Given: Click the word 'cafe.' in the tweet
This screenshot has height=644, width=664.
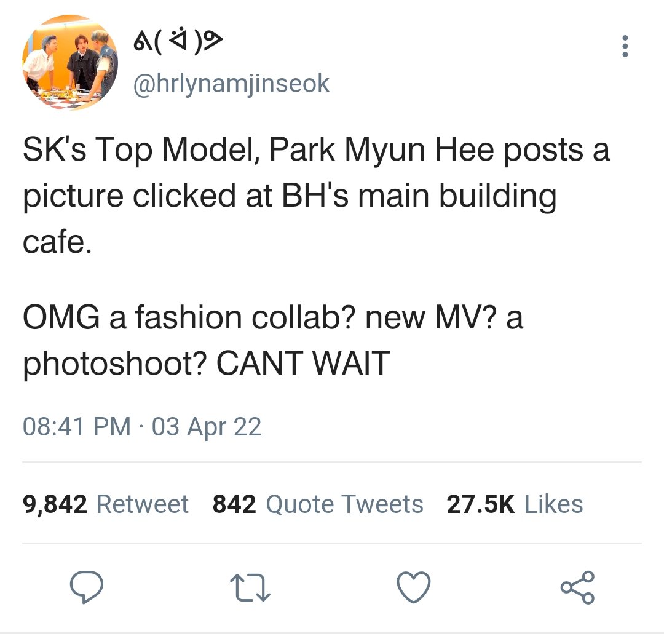Looking at the screenshot, I should click(x=57, y=242).
